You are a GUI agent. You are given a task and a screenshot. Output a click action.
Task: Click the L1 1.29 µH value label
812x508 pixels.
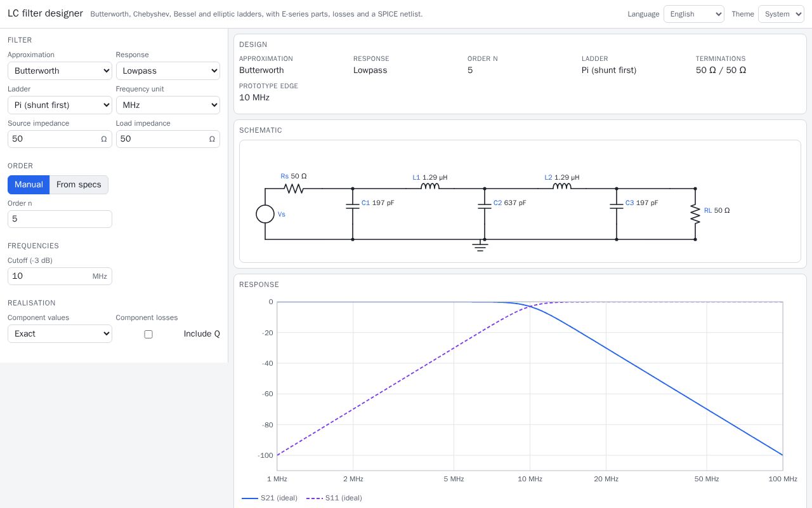pyautogui.click(x=430, y=178)
